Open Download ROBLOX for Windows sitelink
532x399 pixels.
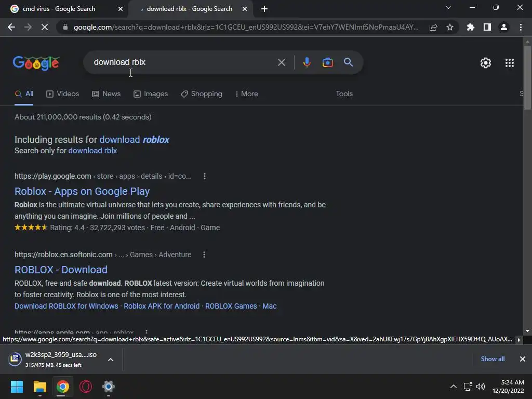point(66,306)
